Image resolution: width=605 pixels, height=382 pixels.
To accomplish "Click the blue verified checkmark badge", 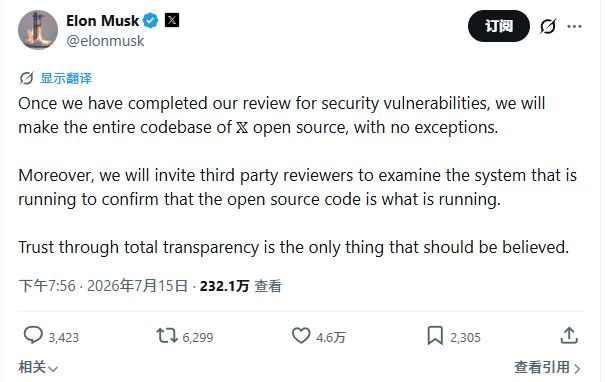I will tap(151, 20).
